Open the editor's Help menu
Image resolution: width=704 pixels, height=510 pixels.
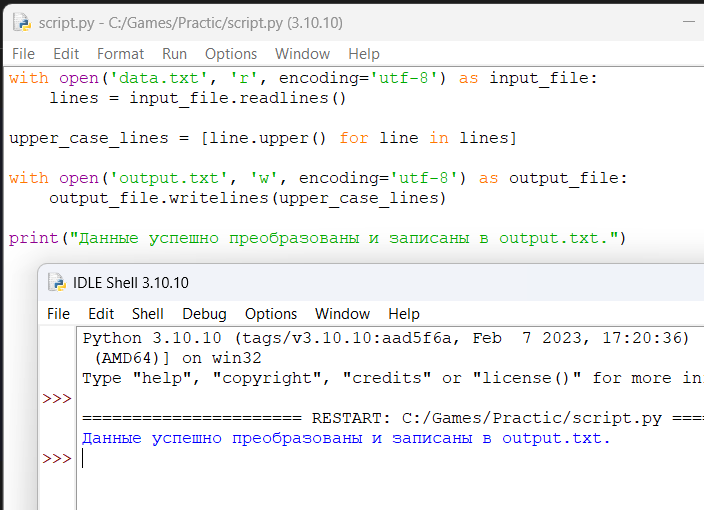tap(364, 54)
